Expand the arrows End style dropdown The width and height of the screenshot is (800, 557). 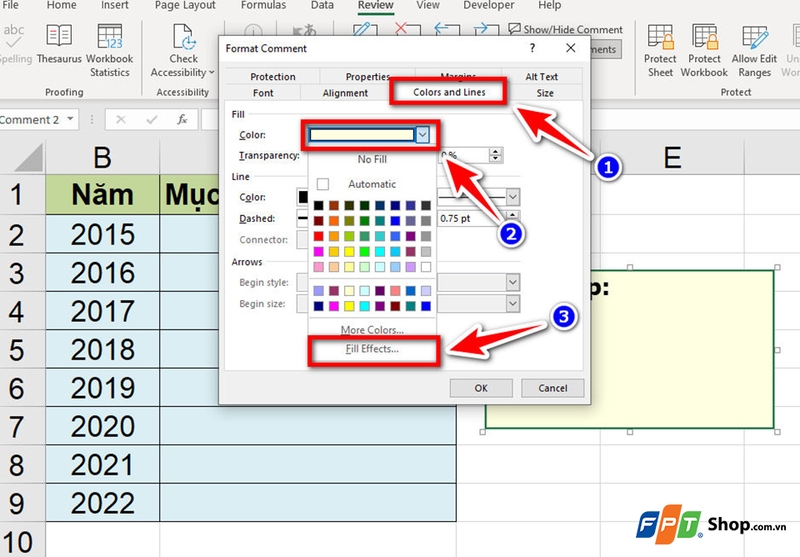coord(513,282)
